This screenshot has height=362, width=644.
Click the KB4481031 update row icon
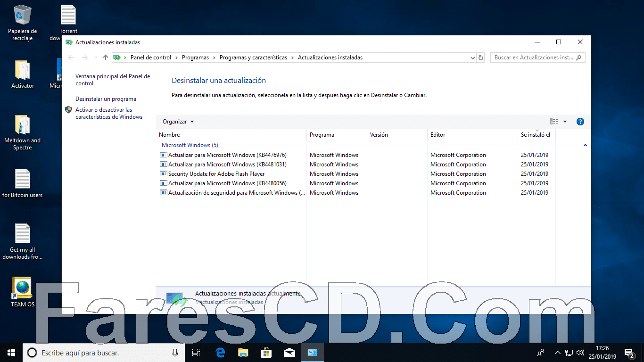coord(164,165)
